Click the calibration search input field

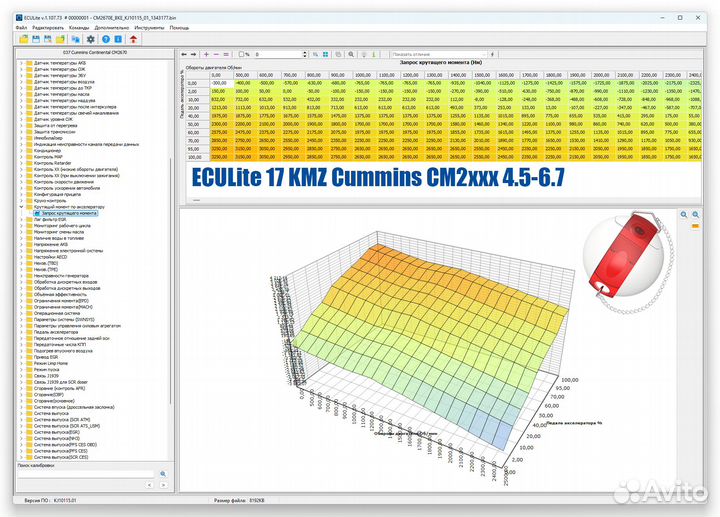[86, 474]
